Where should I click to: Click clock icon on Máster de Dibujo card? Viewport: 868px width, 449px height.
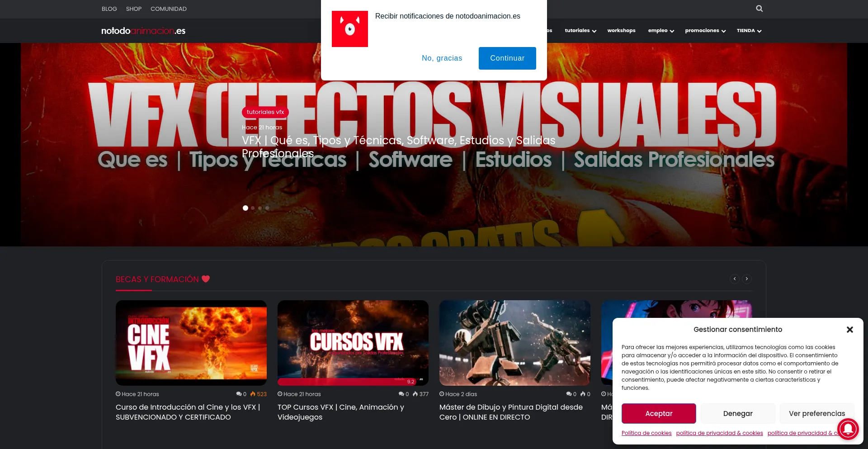pyautogui.click(x=442, y=394)
